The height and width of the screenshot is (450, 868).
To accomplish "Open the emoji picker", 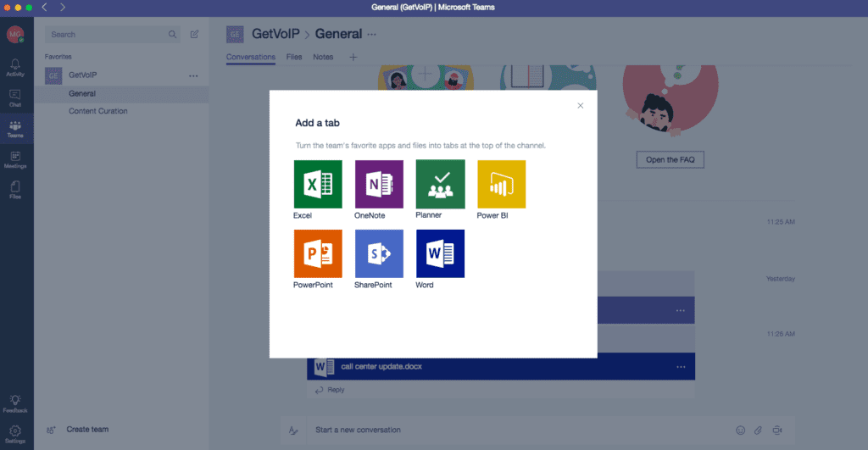I will tap(740, 430).
